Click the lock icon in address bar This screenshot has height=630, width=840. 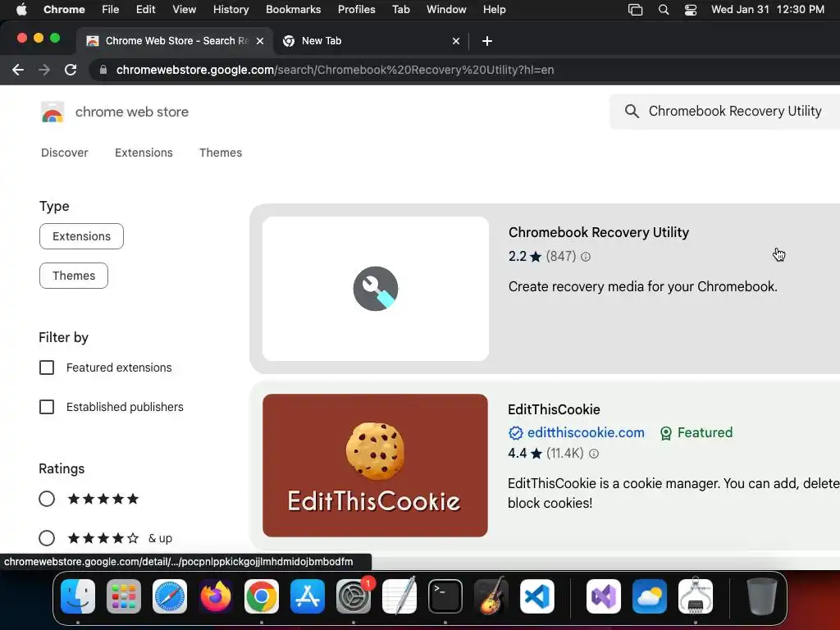tap(103, 70)
